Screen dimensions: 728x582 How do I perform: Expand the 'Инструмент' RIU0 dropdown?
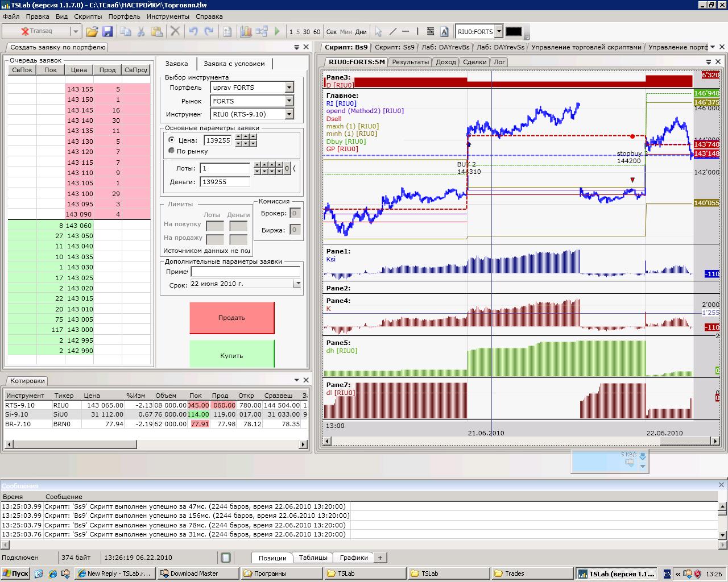pyautogui.click(x=289, y=114)
